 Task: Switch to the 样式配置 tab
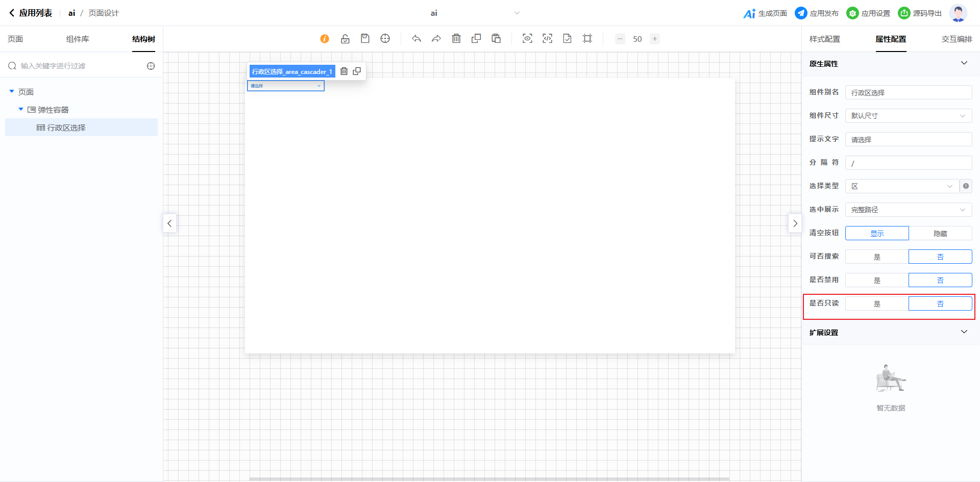coord(824,39)
